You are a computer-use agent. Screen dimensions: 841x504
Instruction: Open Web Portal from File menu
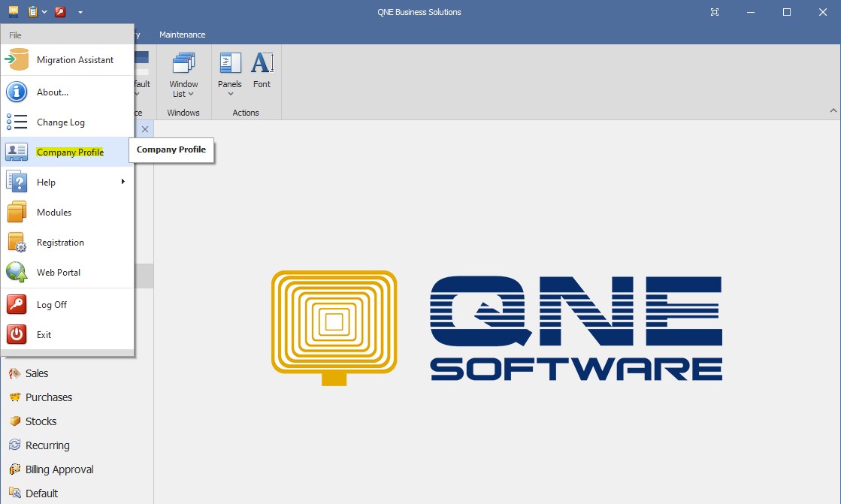coord(68,272)
